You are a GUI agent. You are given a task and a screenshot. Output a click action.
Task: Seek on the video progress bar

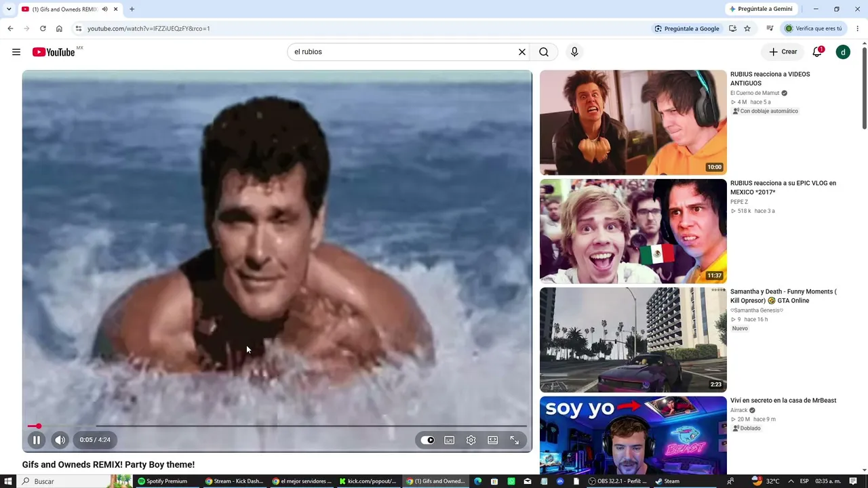point(277,426)
